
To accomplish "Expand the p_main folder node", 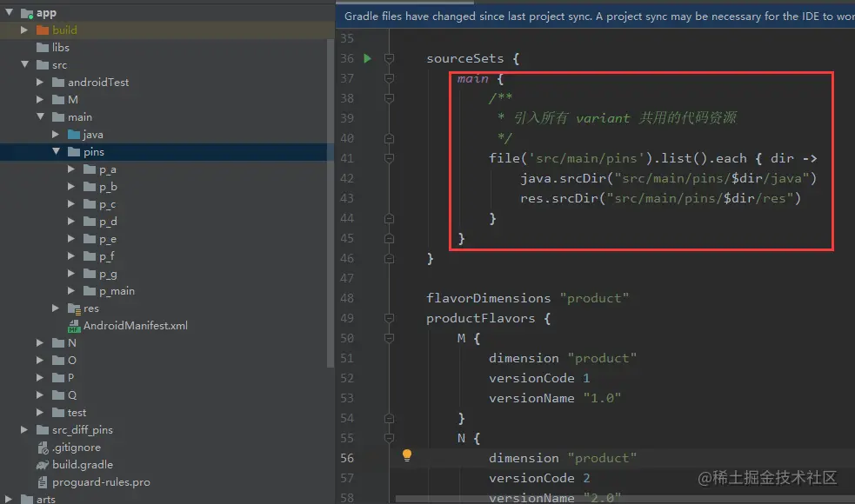I will pos(70,291).
